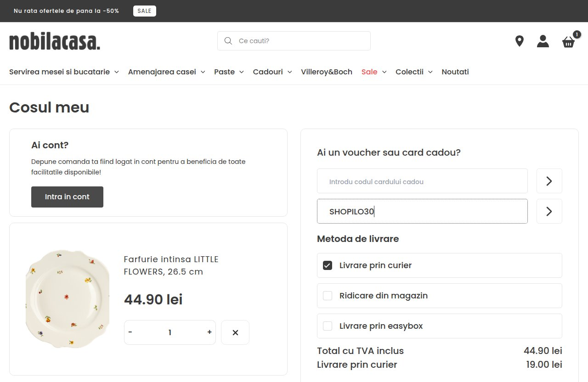The height and width of the screenshot is (382, 588).
Task: Open the user account icon
Action: pos(543,41)
